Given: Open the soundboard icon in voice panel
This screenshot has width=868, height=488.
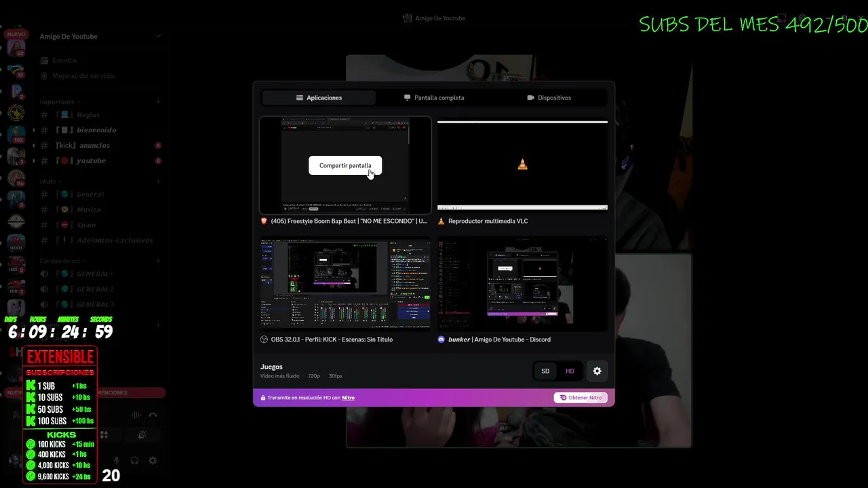Looking at the screenshot, I should [142, 435].
